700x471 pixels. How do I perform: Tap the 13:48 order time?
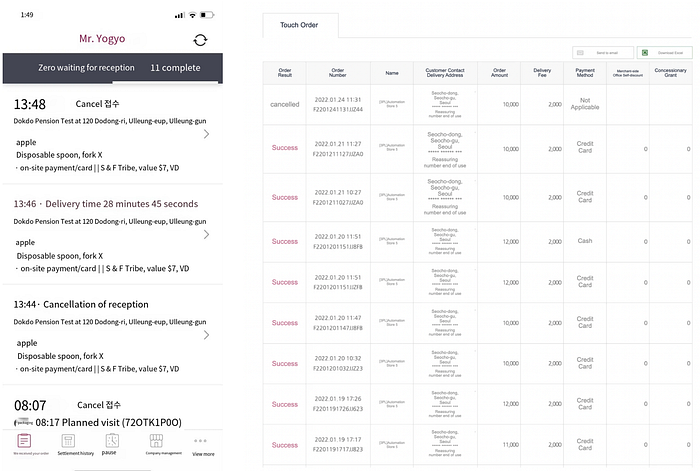(x=30, y=104)
